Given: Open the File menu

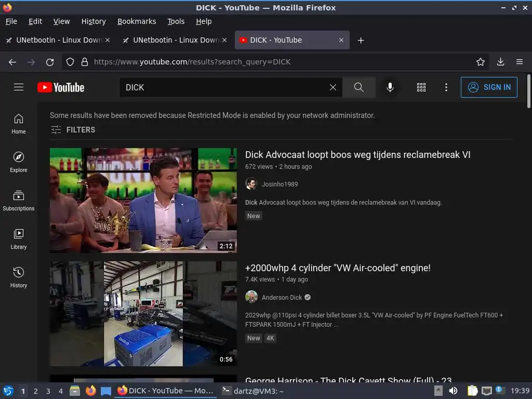Looking at the screenshot, I should point(11,21).
